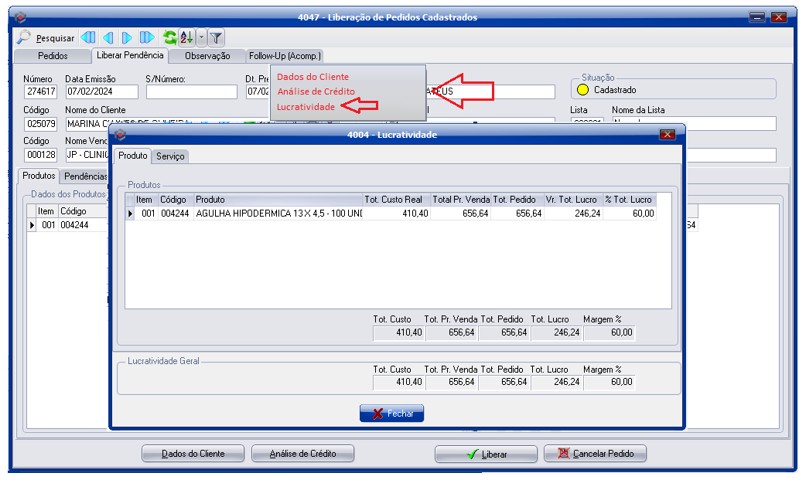Click the filter funnel icon
The image size is (802, 483).
pyautogui.click(x=216, y=38)
